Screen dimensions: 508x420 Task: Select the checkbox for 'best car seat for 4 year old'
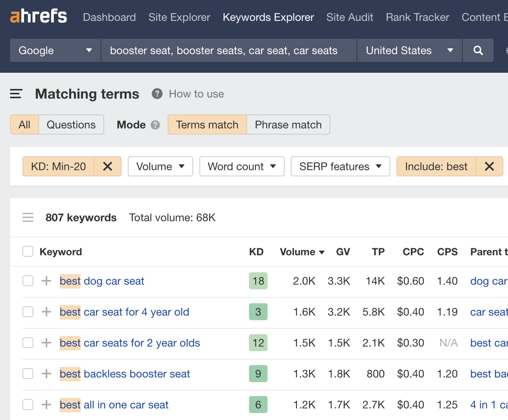[x=27, y=312]
